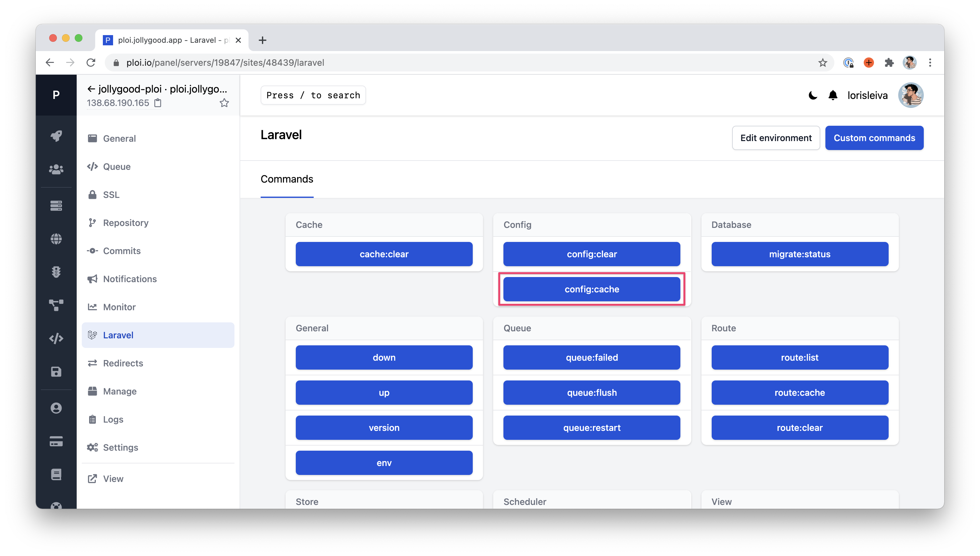Viewport: 980px width, 556px height.
Task: Open the Commits menu item
Action: (158, 251)
